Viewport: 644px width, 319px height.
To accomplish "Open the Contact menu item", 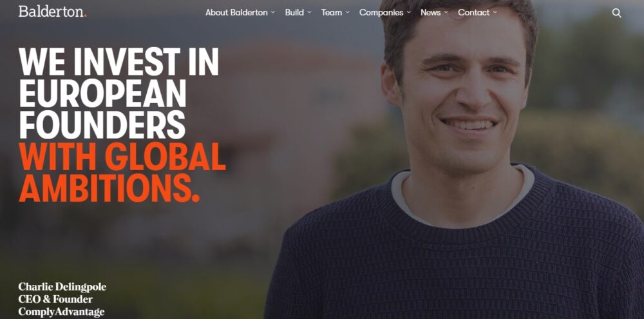I will coord(473,12).
